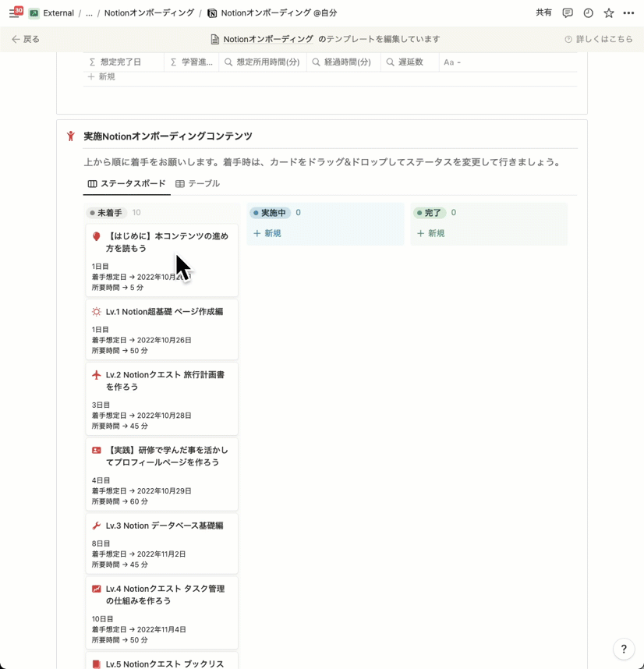The image size is (644, 669).
Task: Open the 完了 status group options
Action: pos(430,213)
